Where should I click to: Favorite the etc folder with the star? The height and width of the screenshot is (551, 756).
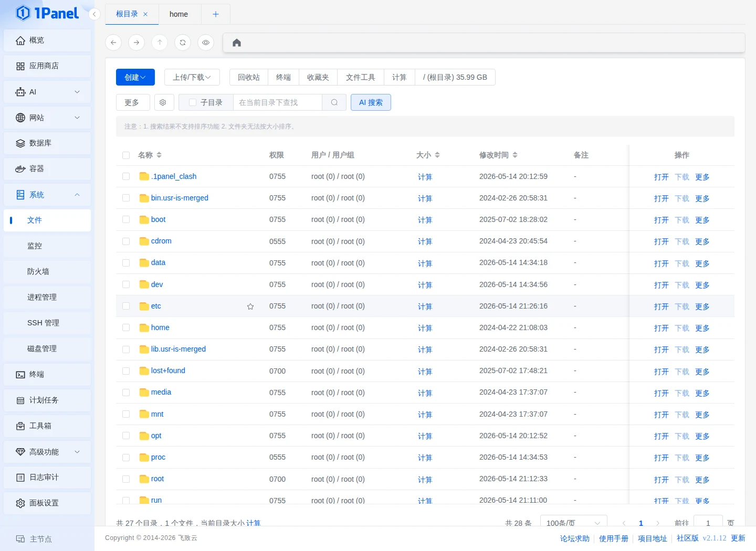(250, 306)
